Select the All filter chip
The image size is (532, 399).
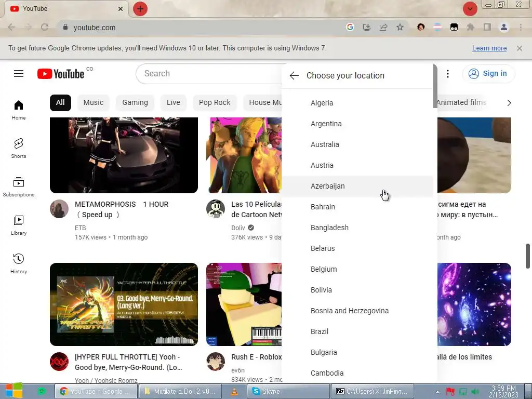tap(60, 102)
